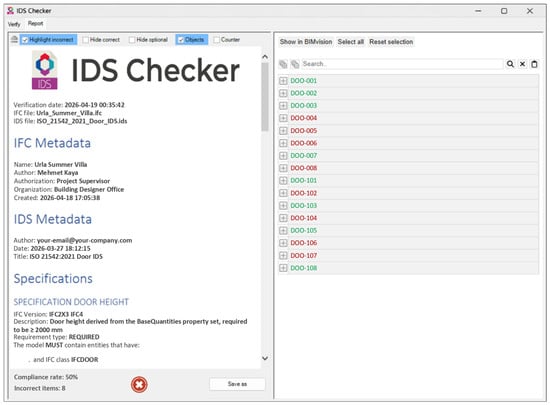The image size is (550, 405).
Task: Select the DOO-102 object label
Action: 303,193
